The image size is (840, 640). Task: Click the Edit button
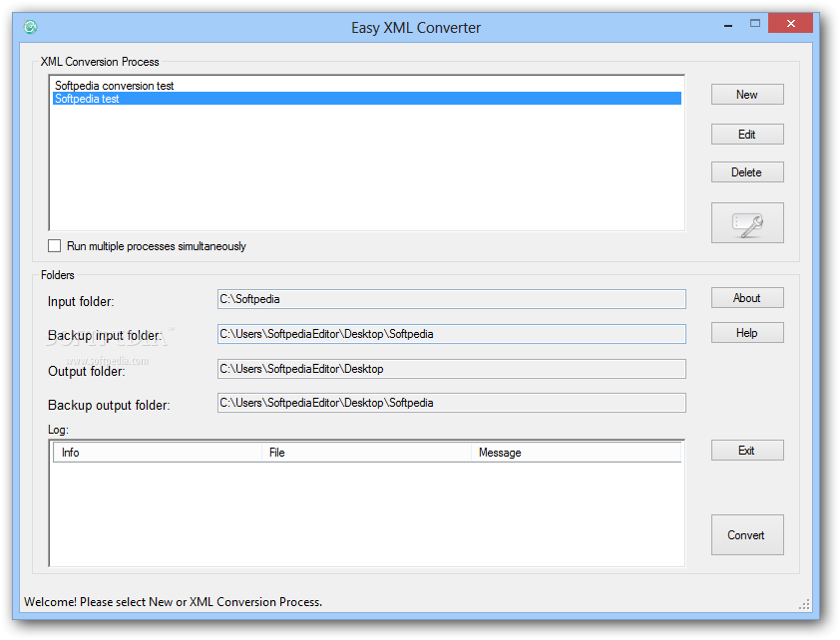point(747,135)
